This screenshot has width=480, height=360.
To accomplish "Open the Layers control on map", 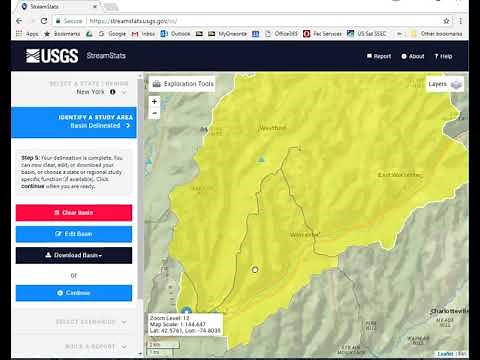I will (445, 84).
